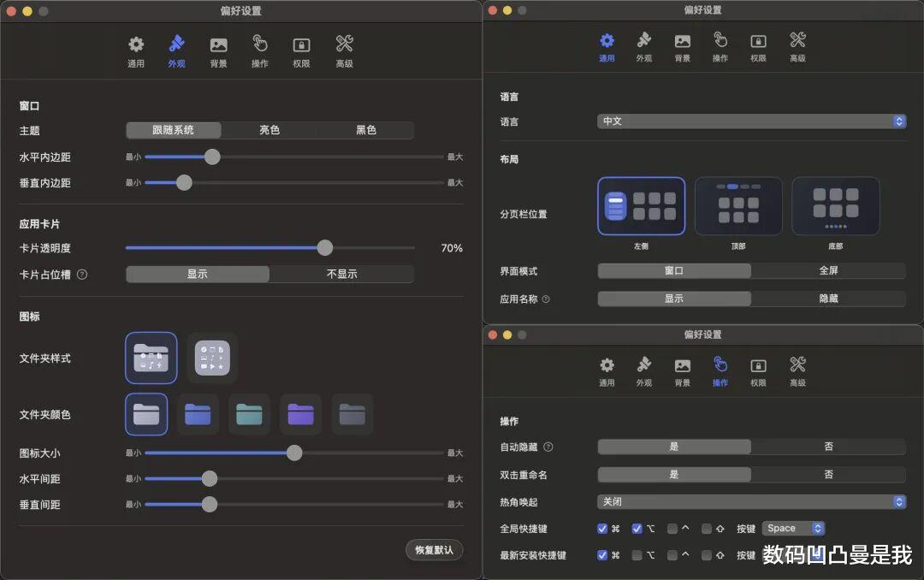
Task: Click 高级 tools icon in the 外观 preferences window
Action: [344, 44]
